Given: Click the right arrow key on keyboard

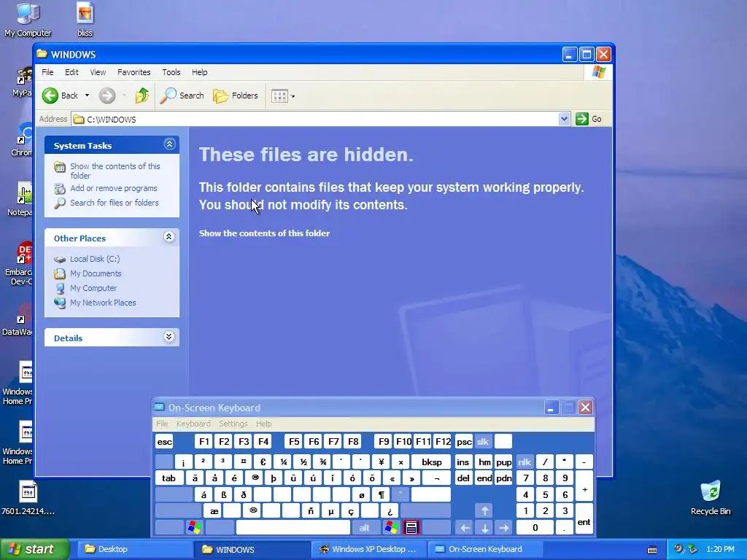Looking at the screenshot, I should tap(504, 528).
